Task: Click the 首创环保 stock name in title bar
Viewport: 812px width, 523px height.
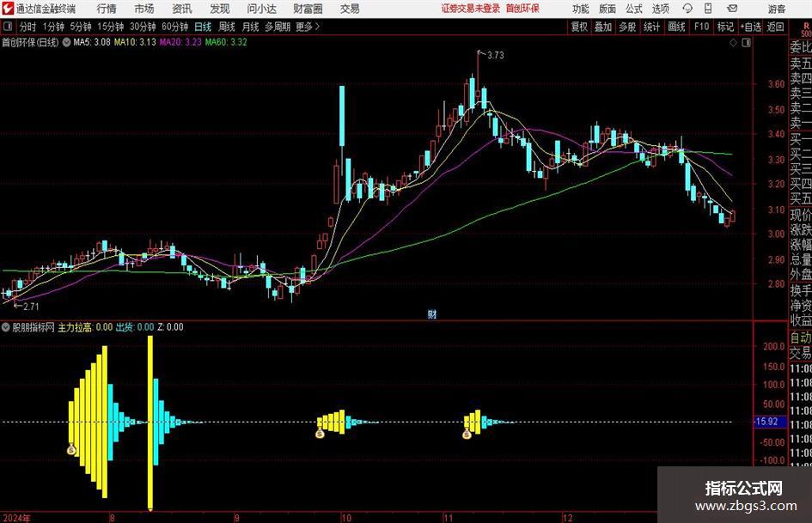Action: point(522,9)
